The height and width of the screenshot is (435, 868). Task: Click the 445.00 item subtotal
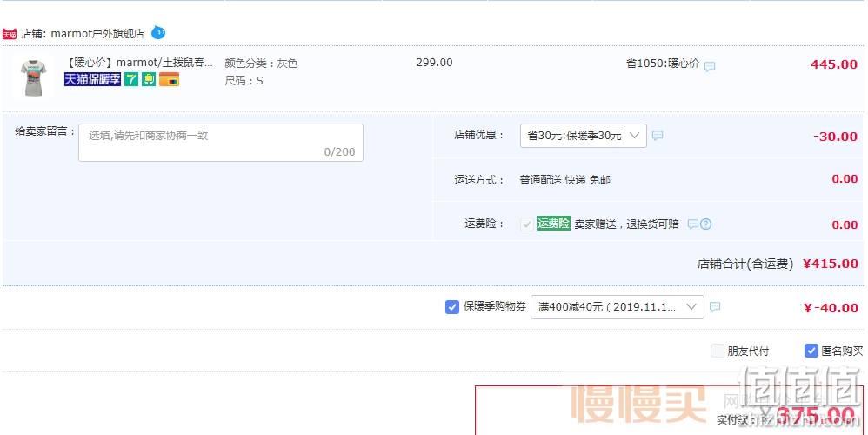pos(834,64)
